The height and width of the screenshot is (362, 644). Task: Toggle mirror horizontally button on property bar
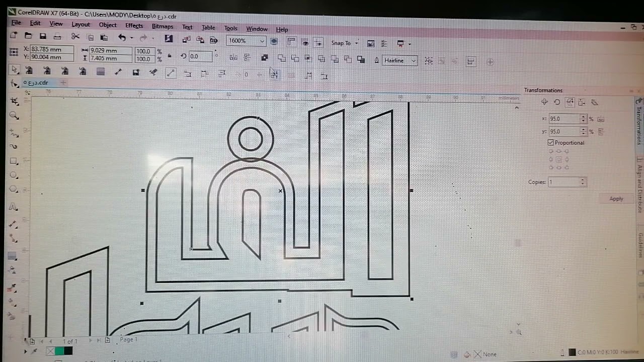pyautogui.click(x=233, y=57)
